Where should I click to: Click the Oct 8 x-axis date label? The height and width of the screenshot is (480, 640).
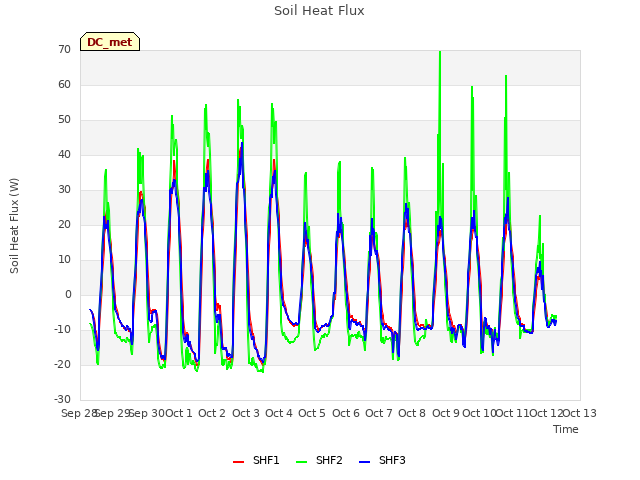coord(412,413)
